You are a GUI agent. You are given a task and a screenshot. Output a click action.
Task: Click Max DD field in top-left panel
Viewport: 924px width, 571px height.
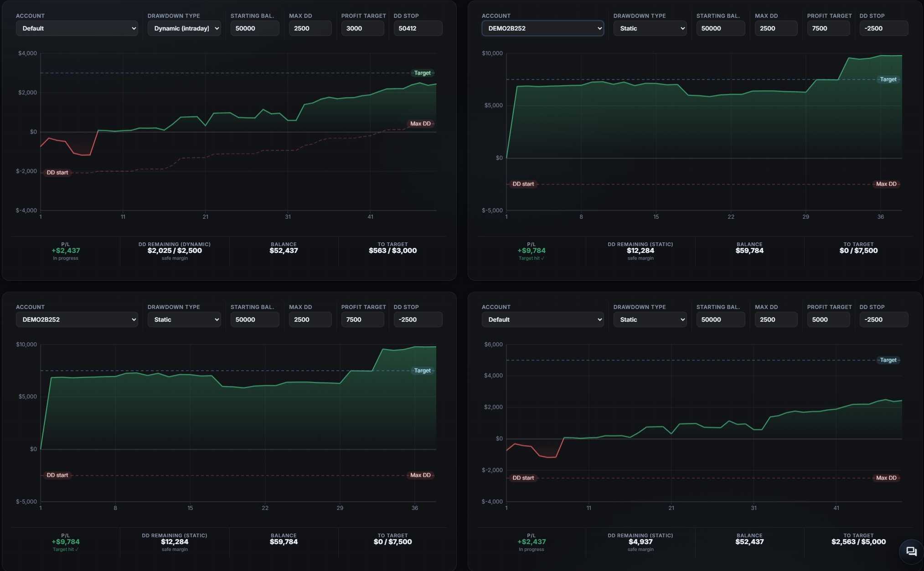(x=310, y=28)
